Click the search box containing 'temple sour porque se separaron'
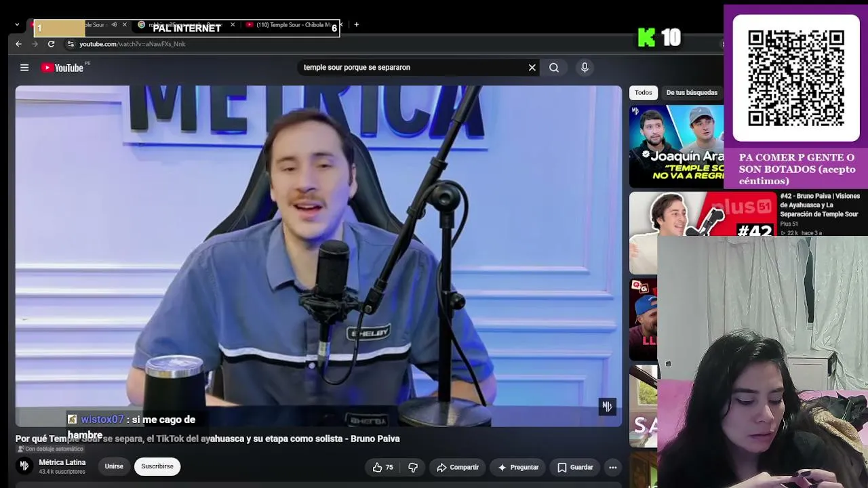 pyautogui.click(x=412, y=67)
